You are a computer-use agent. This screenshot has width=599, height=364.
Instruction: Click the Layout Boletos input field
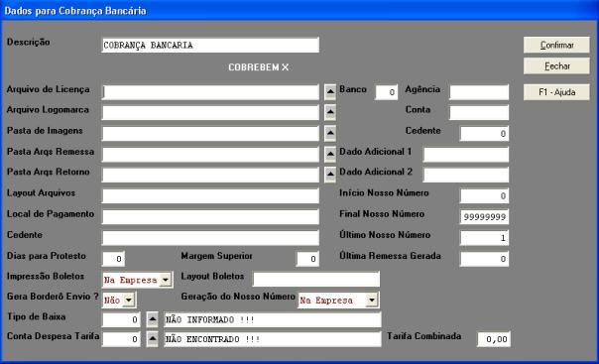[316, 280]
